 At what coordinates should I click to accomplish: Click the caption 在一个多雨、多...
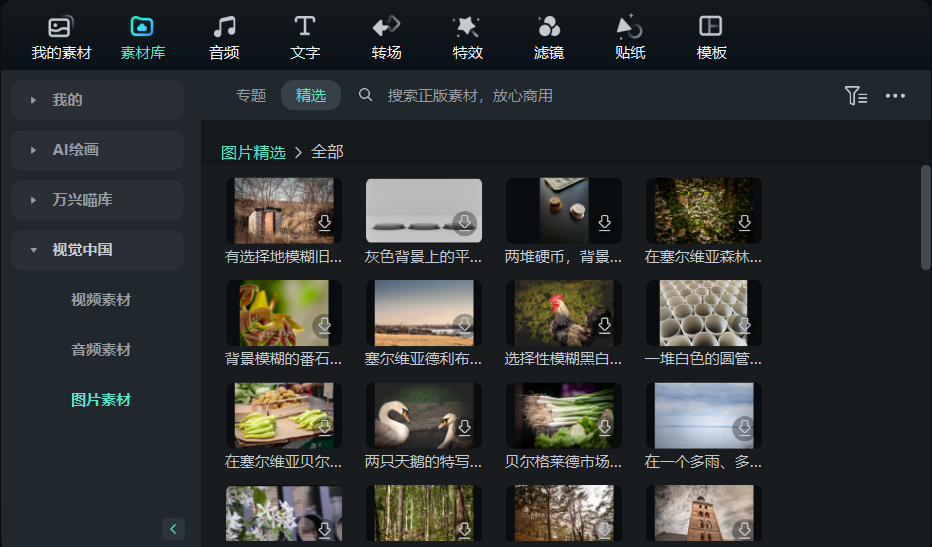pyautogui.click(x=703, y=461)
